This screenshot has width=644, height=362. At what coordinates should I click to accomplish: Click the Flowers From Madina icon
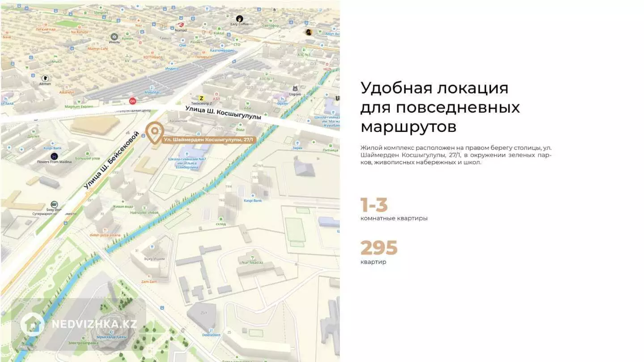click(54, 156)
